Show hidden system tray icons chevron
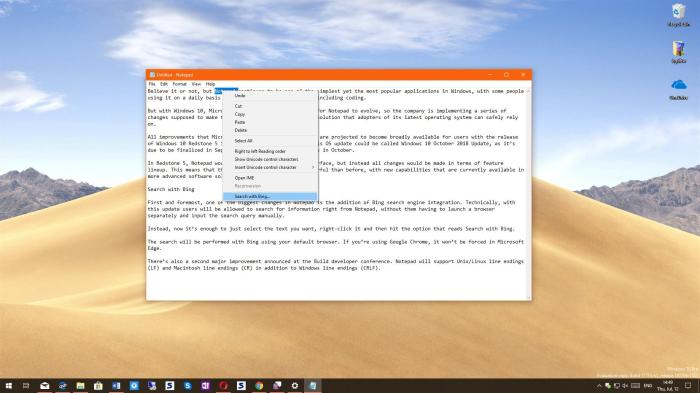This screenshot has width=700, height=393. (x=599, y=386)
